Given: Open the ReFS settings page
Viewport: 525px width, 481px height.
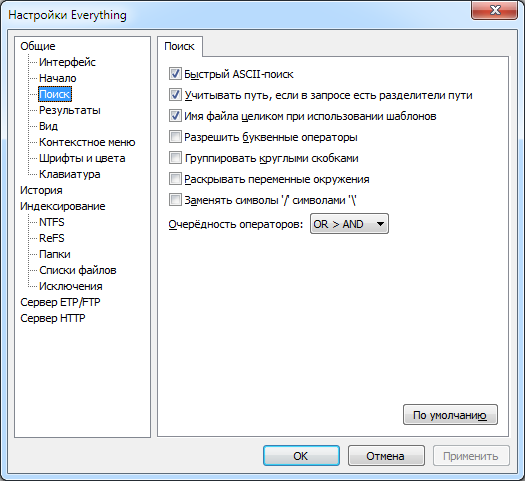Looking at the screenshot, I should pos(52,238).
